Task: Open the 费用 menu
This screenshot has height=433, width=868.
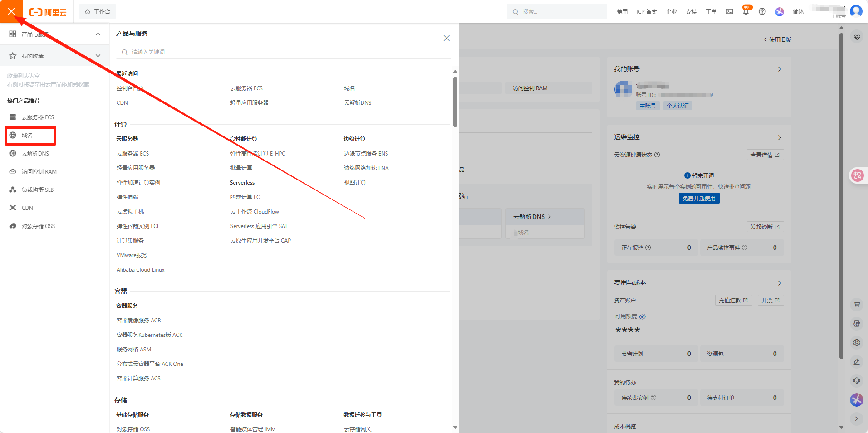Action: (622, 12)
